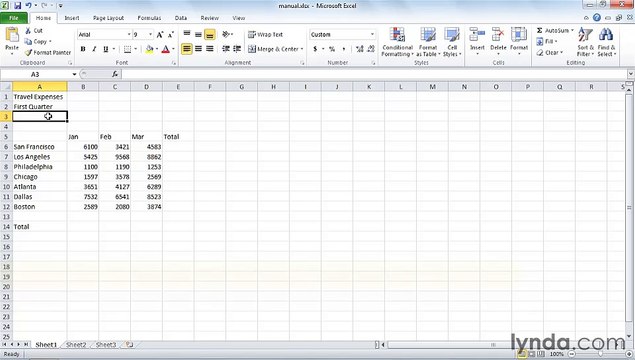Select column A header
This screenshot has width=635, height=360.
pos(40,87)
